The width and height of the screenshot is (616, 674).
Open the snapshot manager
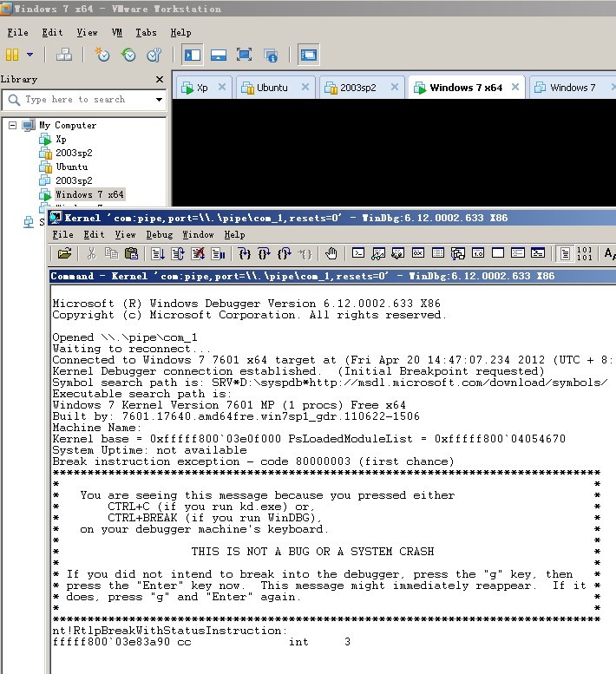click(x=154, y=55)
